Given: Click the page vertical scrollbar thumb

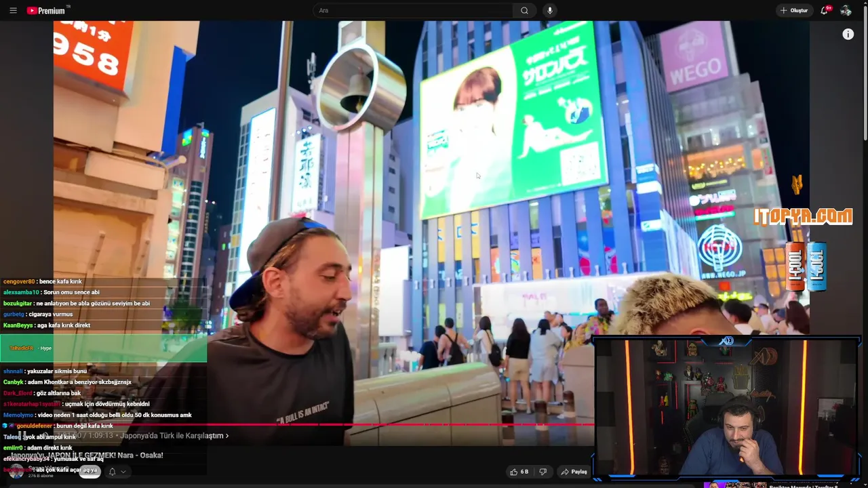Looking at the screenshot, I should pos(865,75).
